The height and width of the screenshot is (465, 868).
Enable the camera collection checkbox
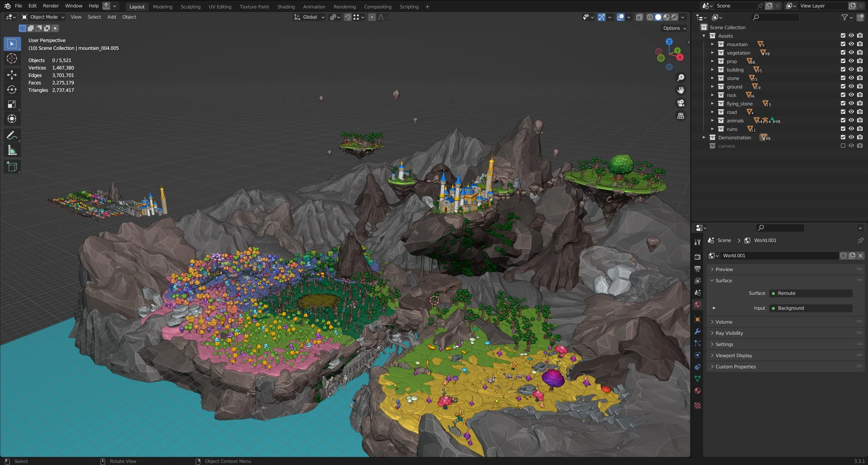pyautogui.click(x=843, y=146)
